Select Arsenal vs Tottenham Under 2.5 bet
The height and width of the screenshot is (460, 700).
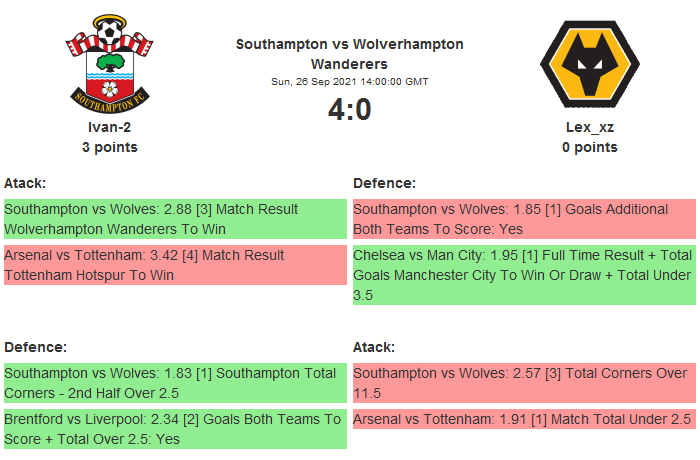[x=524, y=420]
